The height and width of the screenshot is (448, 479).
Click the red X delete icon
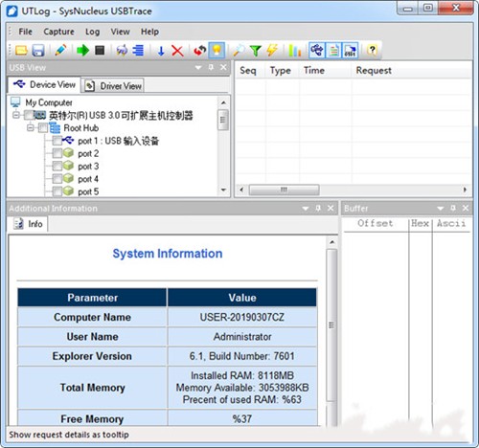177,51
